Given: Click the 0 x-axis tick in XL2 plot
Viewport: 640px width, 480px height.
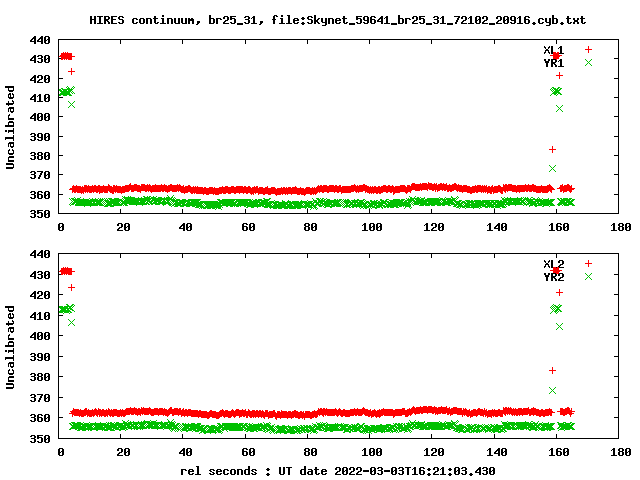Looking at the screenshot, I should coord(61,452).
